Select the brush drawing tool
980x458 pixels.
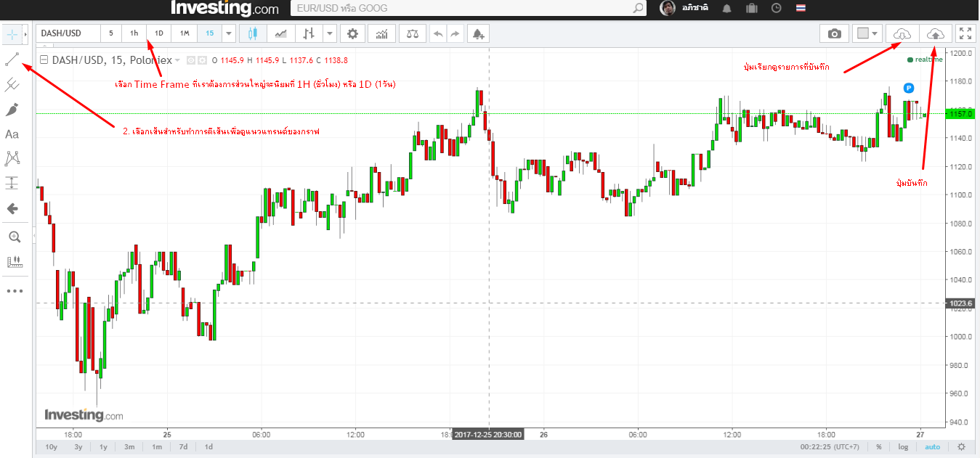pos(12,110)
